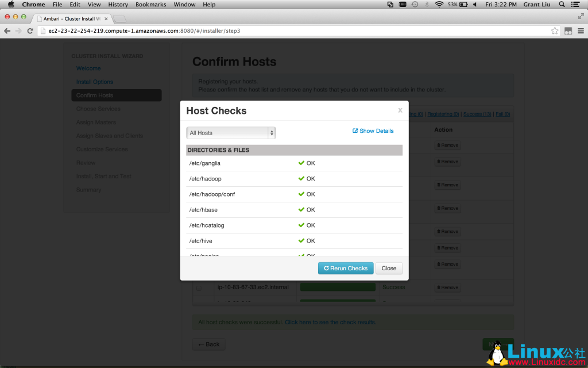Open Spotlight search from the menu bar

pyautogui.click(x=562, y=4)
